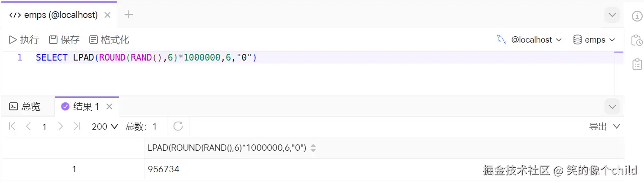The height and width of the screenshot is (183, 644).
Task: Open the history clipboard icon in right sidebar
Action: coord(637,40)
